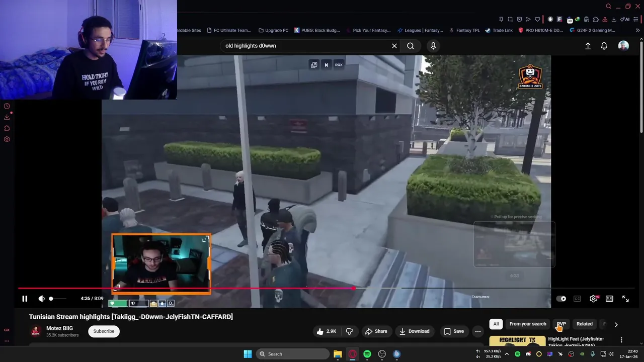Switch to theater mode view
This screenshot has width=644, height=362.
(x=609, y=299)
